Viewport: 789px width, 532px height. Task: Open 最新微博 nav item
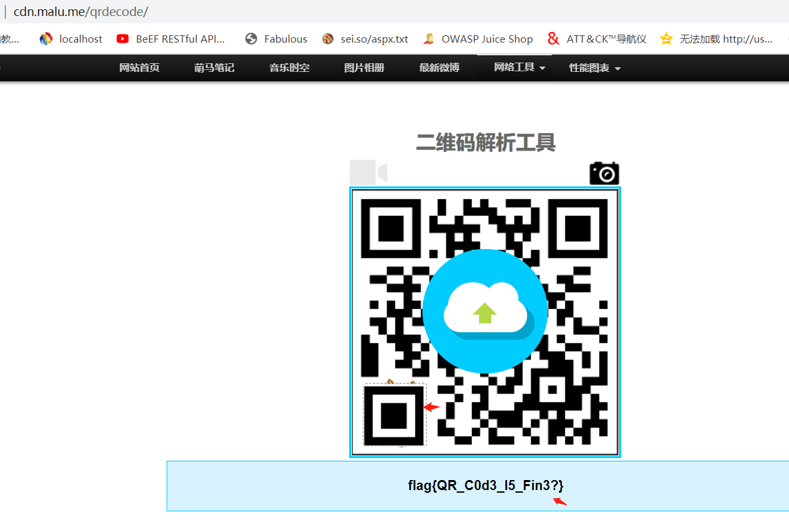(x=439, y=68)
